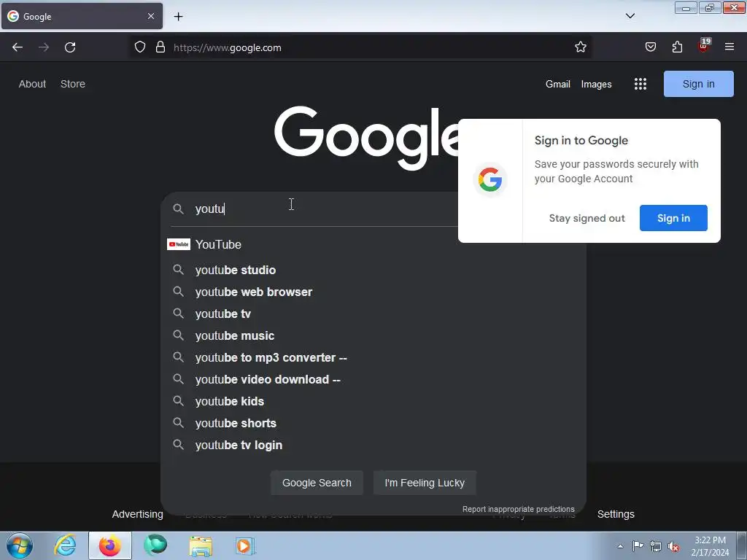Viewport: 747px width, 560px height.
Task: Open the uBlock extension icon with badge 19
Action: tap(704, 46)
